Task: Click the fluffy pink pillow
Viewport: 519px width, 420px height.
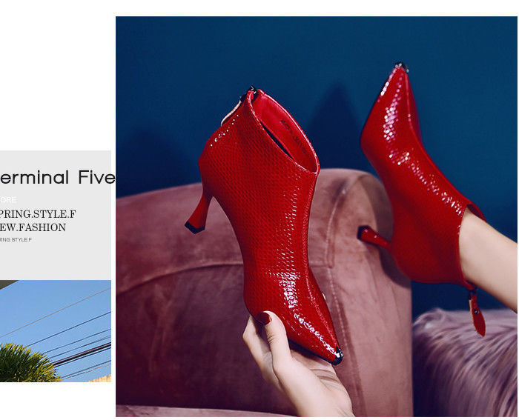Action: click(x=463, y=364)
